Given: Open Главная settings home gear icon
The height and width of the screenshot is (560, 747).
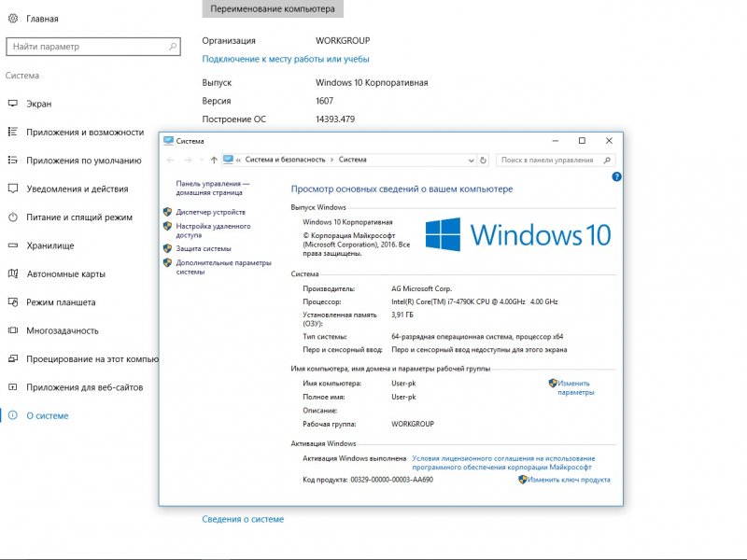Looking at the screenshot, I should point(13,18).
